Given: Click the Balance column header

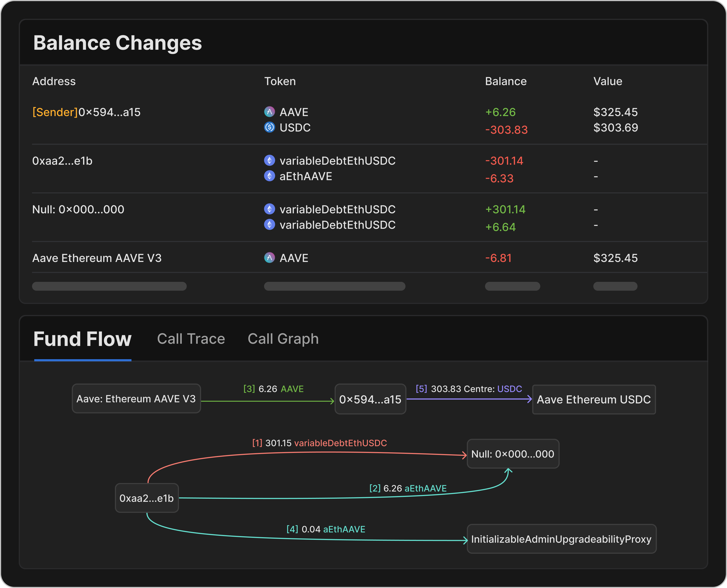Looking at the screenshot, I should coord(506,81).
